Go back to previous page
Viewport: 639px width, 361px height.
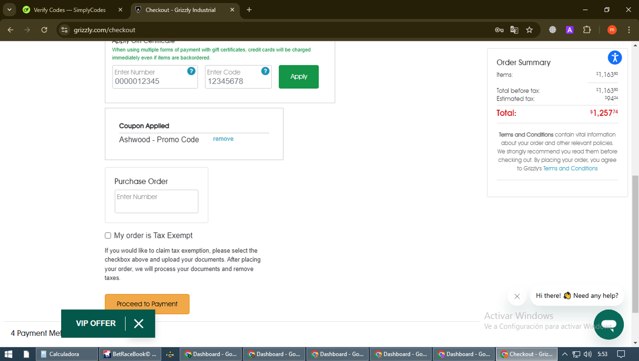click(x=11, y=30)
